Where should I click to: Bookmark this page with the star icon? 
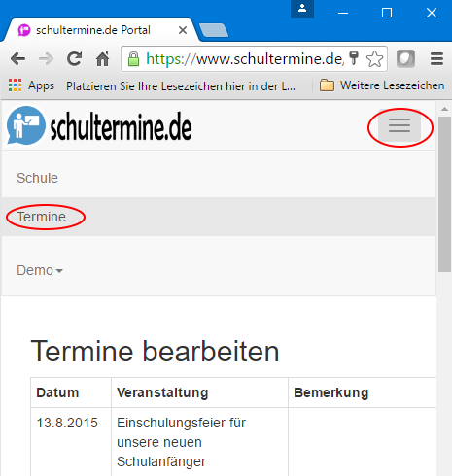click(x=374, y=59)
